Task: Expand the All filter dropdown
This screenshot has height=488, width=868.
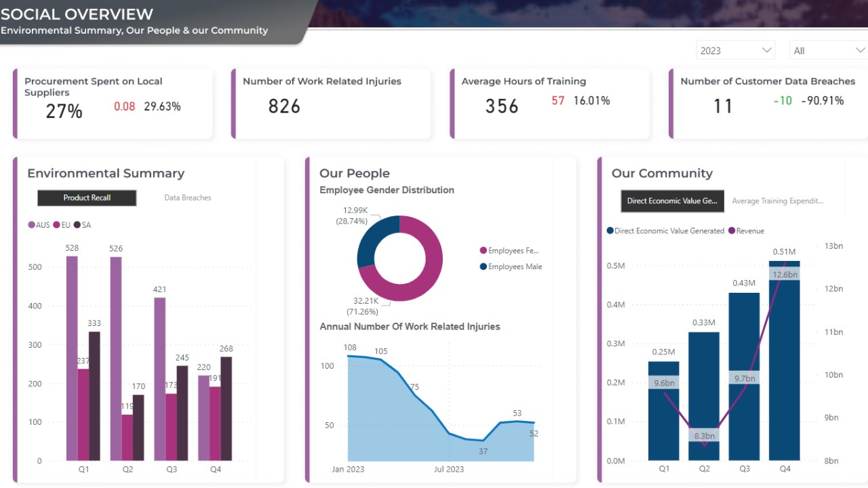Action: click(x=829, y=50)
